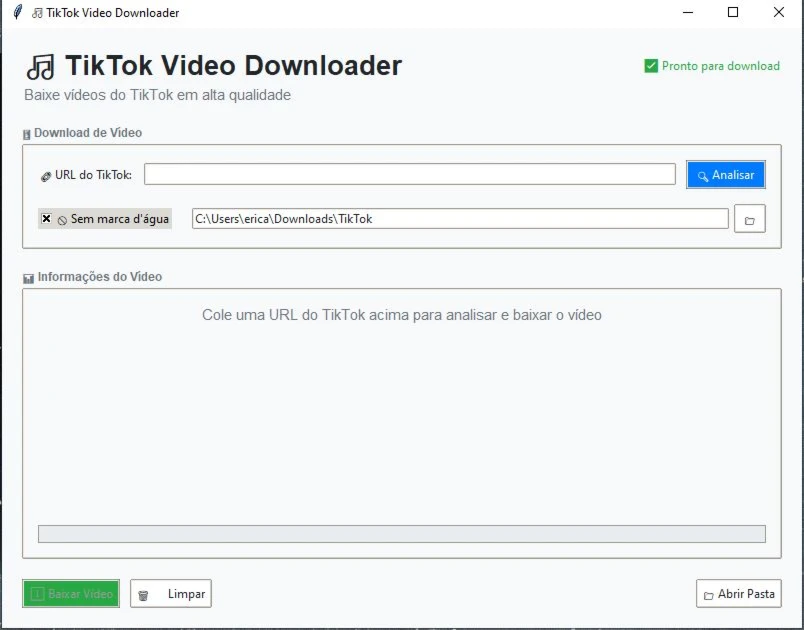Viewport: 804px width, 630px height.
Task: Maximize the TikTok Video Downloader window
Action: click(x=733, y=12)
